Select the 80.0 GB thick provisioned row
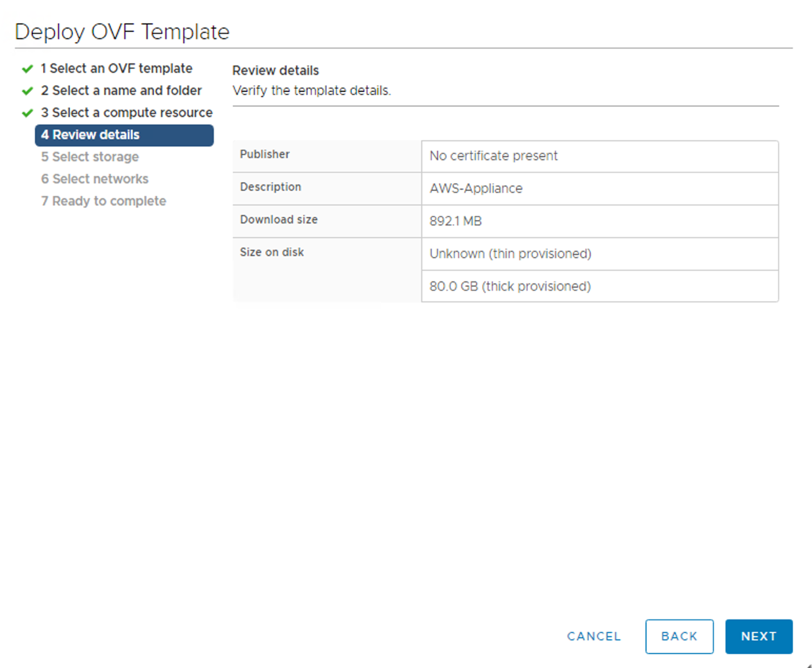 pyautogui.click(x=509, y=286)
